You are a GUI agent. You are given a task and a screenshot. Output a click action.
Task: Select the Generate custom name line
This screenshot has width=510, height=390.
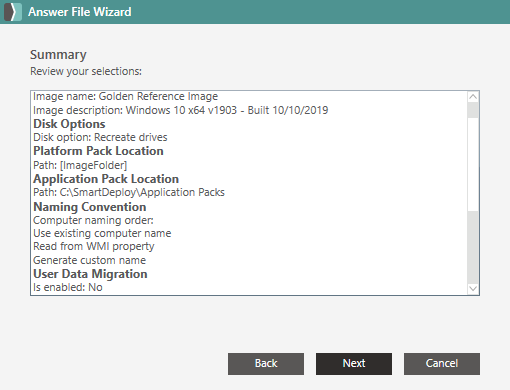[89, 260]
